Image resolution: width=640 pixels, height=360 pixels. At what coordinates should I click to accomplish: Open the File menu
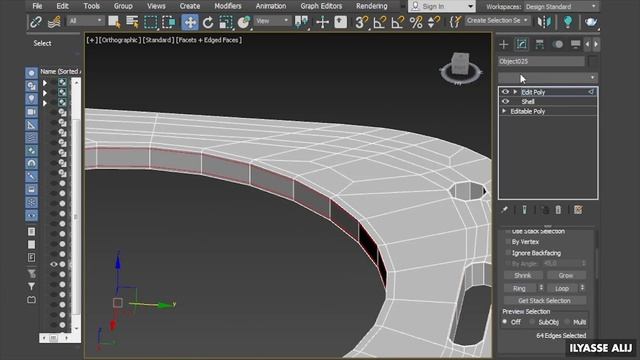pyautogui.click(x=37, y=6)
